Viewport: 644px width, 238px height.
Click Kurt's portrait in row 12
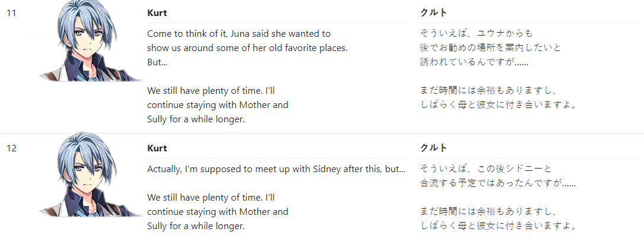[x=91, y=176]
